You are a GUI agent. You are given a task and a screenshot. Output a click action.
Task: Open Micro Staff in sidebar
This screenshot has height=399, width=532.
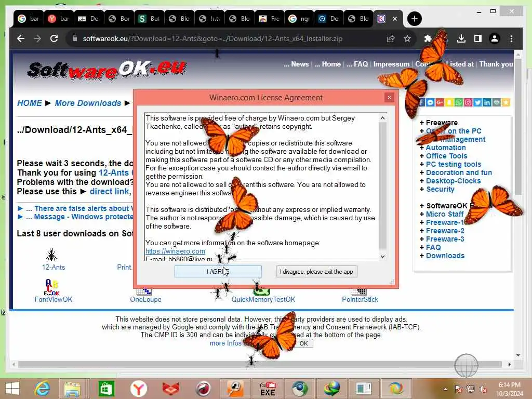(x=445, y=214)
